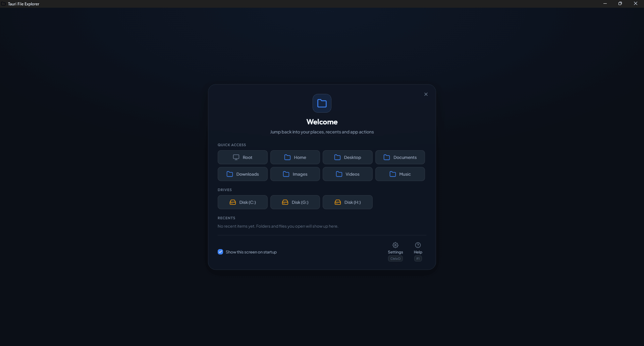Uncheck Show this screen on startup
The height and width of the screenshot is (346, 644).
click(220, 252)
